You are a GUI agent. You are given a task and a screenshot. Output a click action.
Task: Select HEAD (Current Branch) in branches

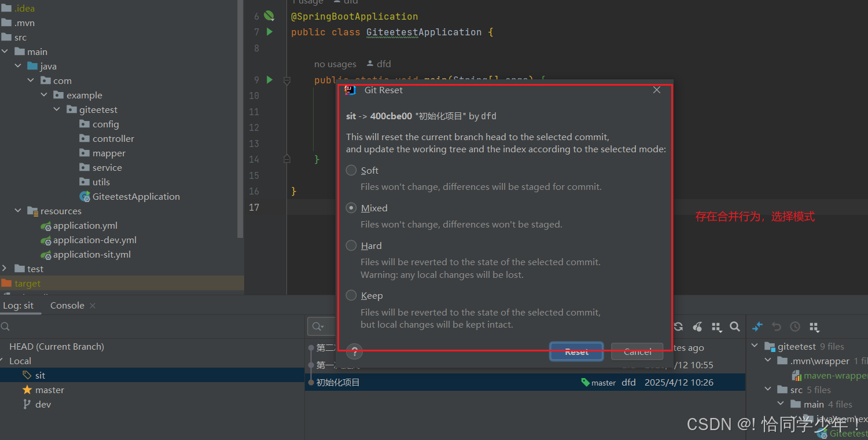[57, 346]
